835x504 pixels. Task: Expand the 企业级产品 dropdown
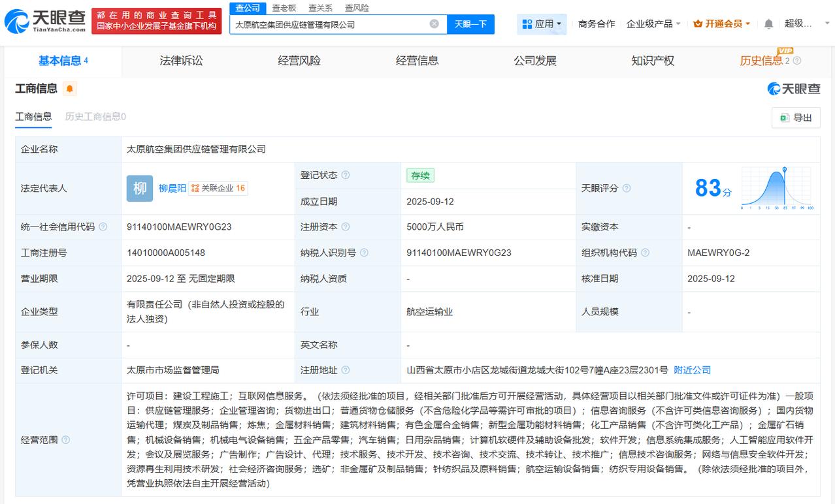[x=653, y=24]
